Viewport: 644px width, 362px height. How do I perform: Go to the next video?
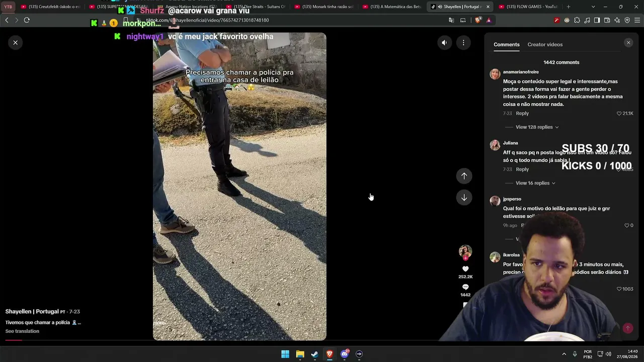(x=464, y=198)
